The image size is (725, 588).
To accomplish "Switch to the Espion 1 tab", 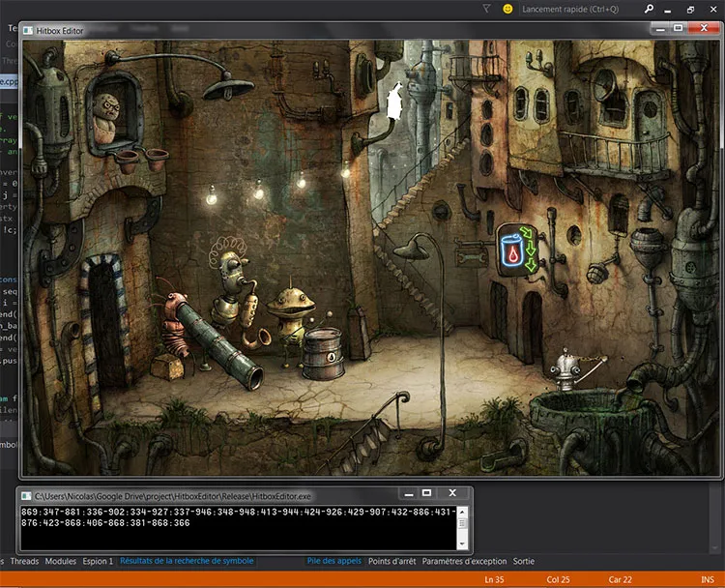I will pos(98,561).
